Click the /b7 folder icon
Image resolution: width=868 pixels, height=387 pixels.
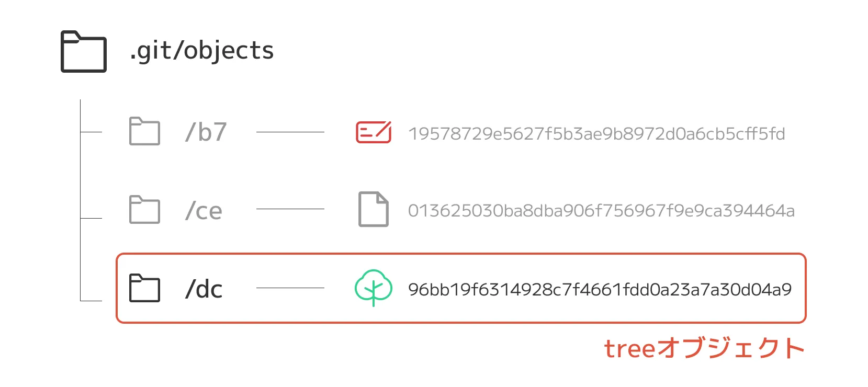(x=144, y=131)
